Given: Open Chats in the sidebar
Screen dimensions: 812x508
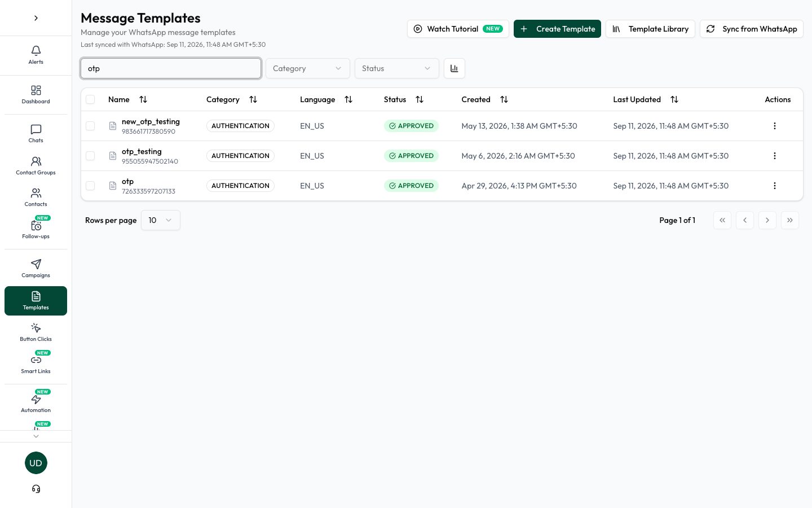Looking at the screenshot, I should [36, 134].
